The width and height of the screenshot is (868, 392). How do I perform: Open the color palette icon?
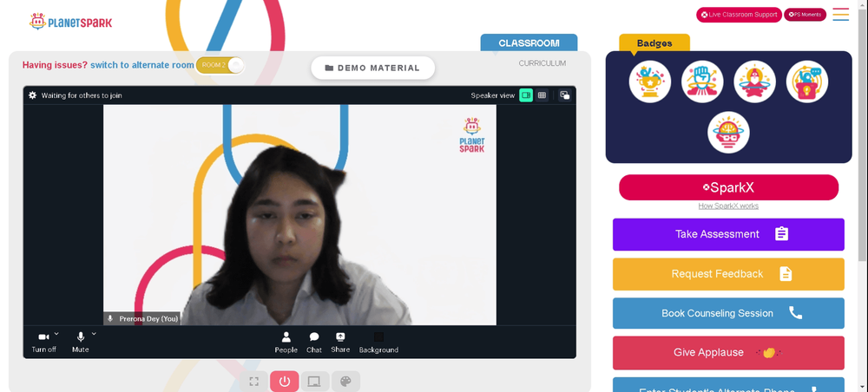pyautogui.click(x=345, y=382)
